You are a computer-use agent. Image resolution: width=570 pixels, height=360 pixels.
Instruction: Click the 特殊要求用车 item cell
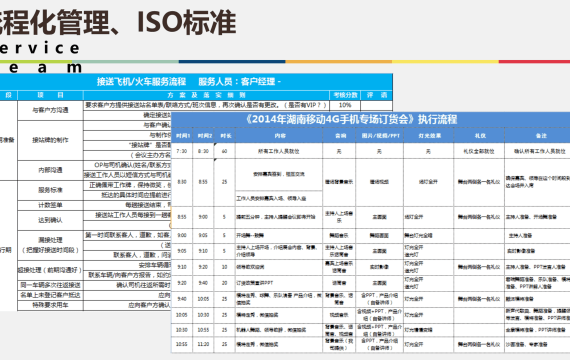click(x=50, y=305)
